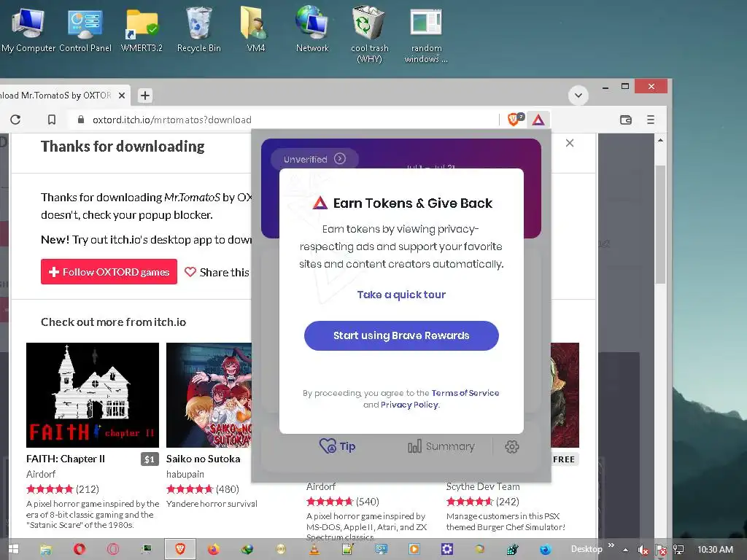Launch Firefox from the taskbar
Viewport: 747px width, 560px height.
(x=214, y=550)
